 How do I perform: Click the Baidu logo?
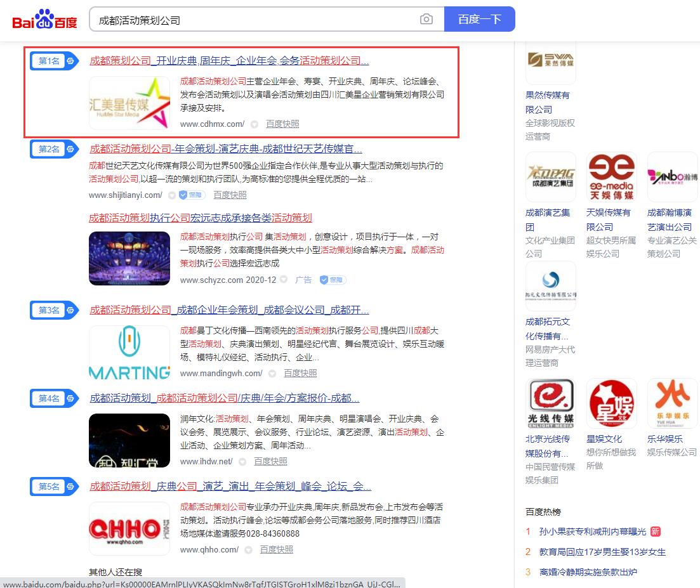(44, 19)
